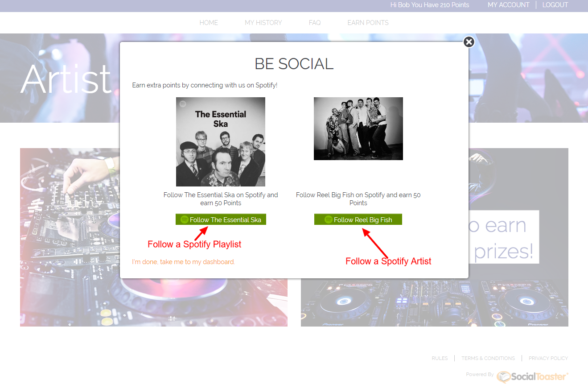588x389 pixels.
Task: Open the PRIVACY POLICY footer link
Action: 548,358
